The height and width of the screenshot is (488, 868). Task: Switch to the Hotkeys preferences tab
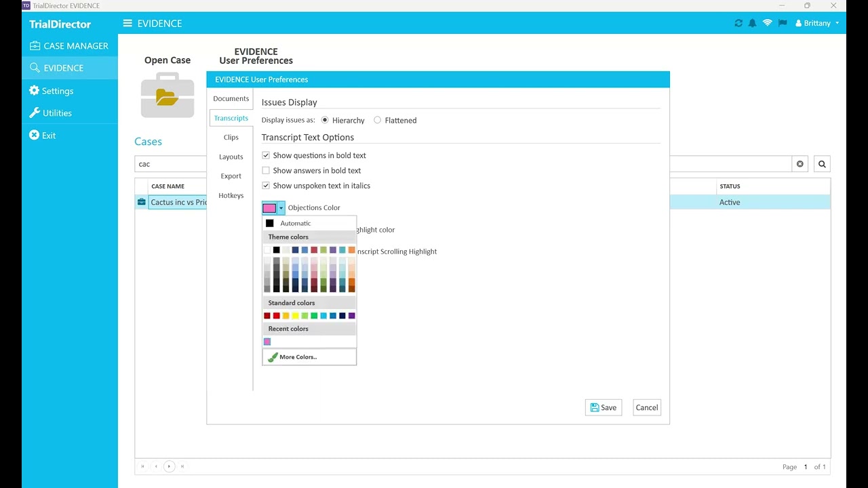[x=231, y=195]
